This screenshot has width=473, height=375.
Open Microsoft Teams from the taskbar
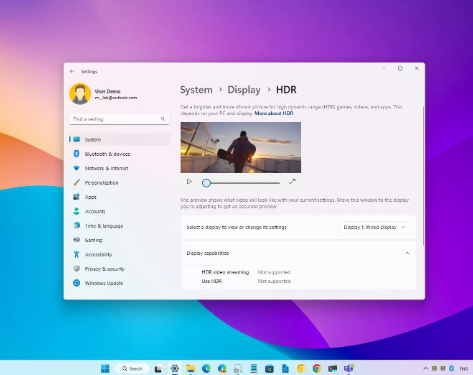pyautogui.click(x=348, y=368)
